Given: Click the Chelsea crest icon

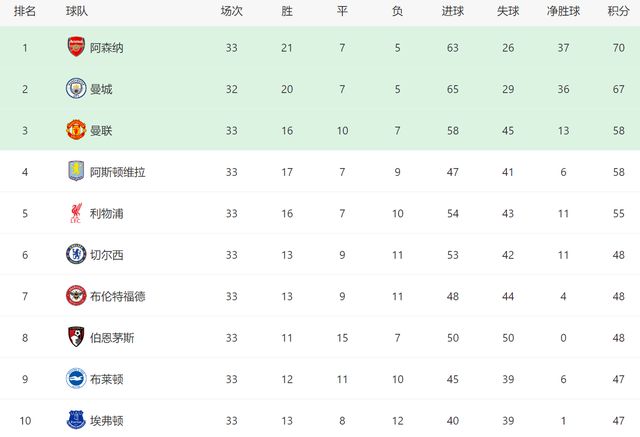Looking at the screenshot, I should [76, 254].
